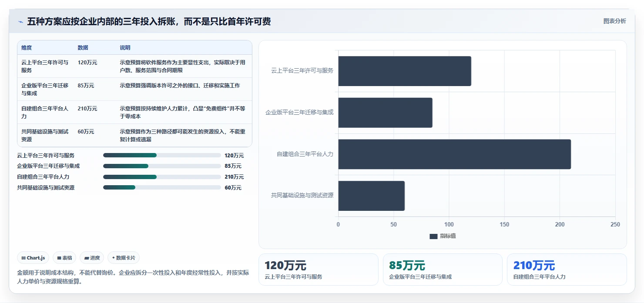Click the 自建组合三年平台人力 chart bar

(x=454, y=154)
